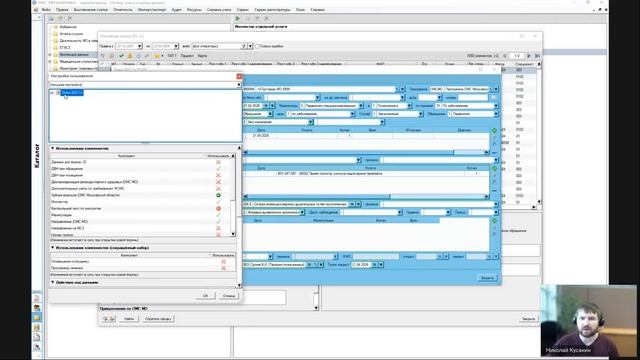Image resolution: width=640 pixels, height=360 pixels.
Task: Click Отмена in user settings dialog
Action: [229, 296]
